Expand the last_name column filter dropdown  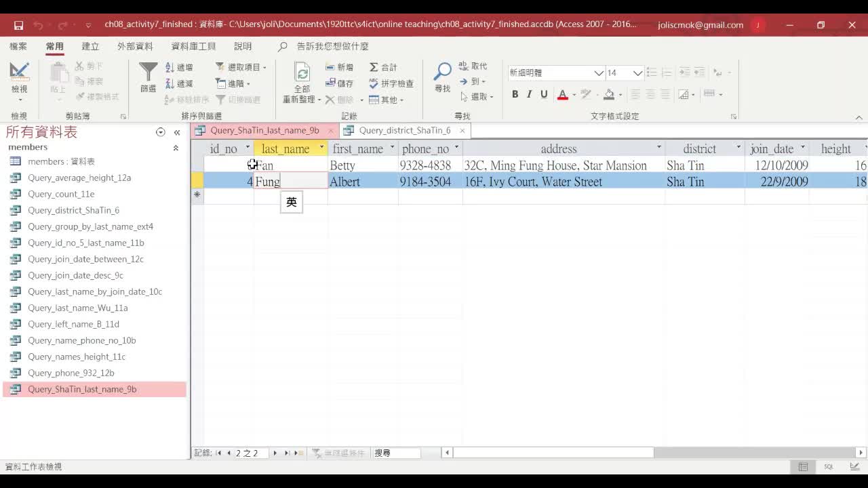(x=321, y=148)
